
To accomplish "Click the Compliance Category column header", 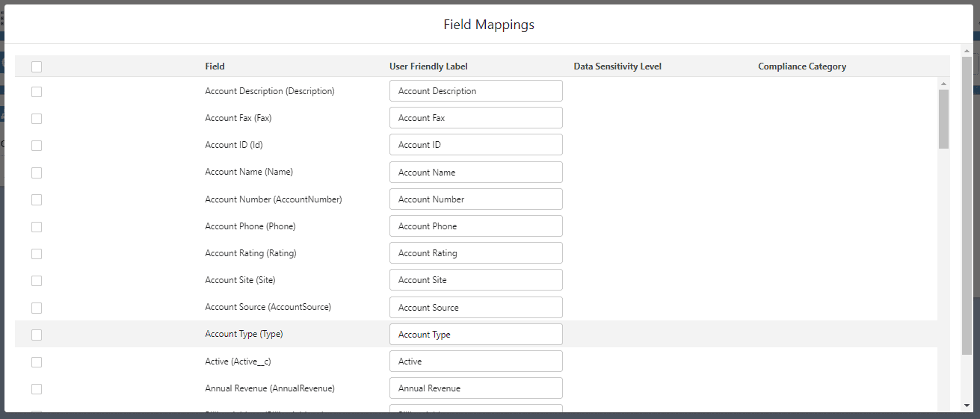I will click(x=802, y=66).
